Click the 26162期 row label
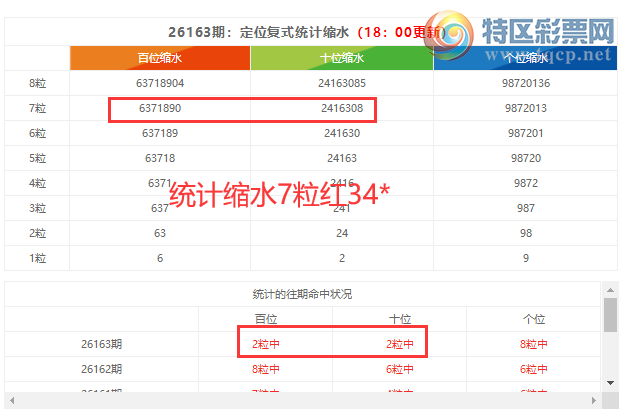Screen dimensions: 624x415 coord(101,369)
